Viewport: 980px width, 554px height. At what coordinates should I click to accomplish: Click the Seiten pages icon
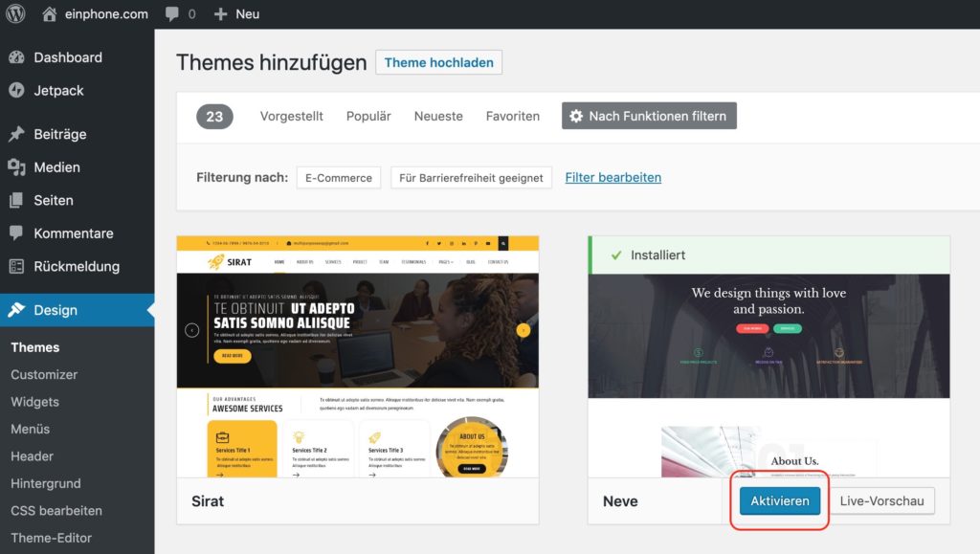[x=17, y=201]
